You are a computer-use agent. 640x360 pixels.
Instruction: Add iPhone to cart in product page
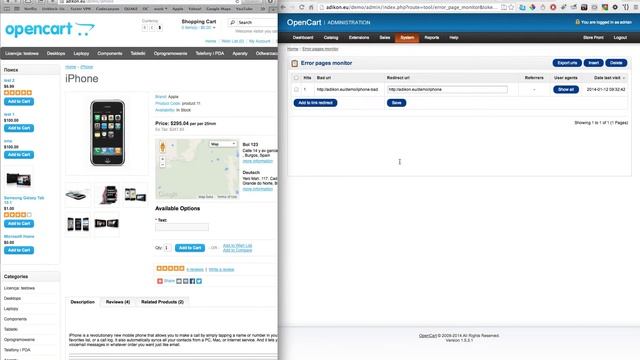pyautogui.click(x=190, y=248)
